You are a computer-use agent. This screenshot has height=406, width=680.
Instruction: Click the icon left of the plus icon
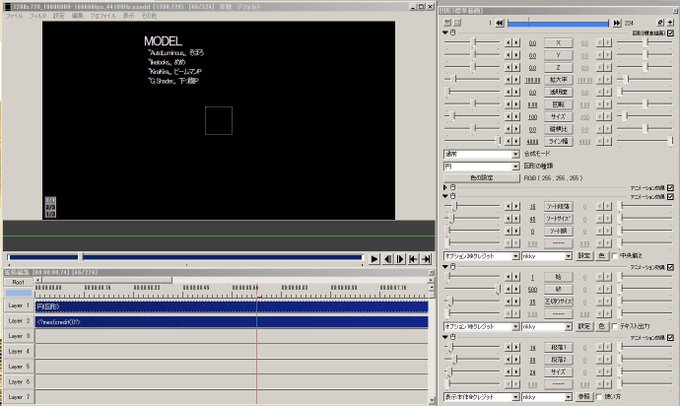click(660, 23)
